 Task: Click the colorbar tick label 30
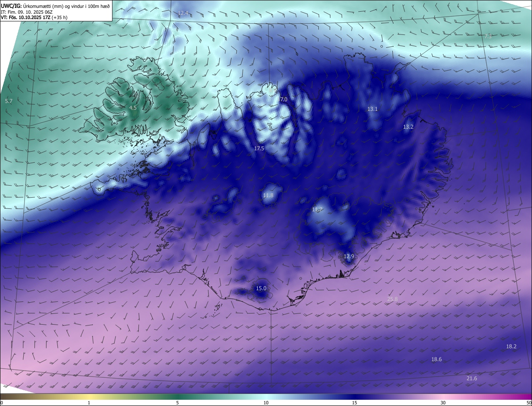(443, 403)
